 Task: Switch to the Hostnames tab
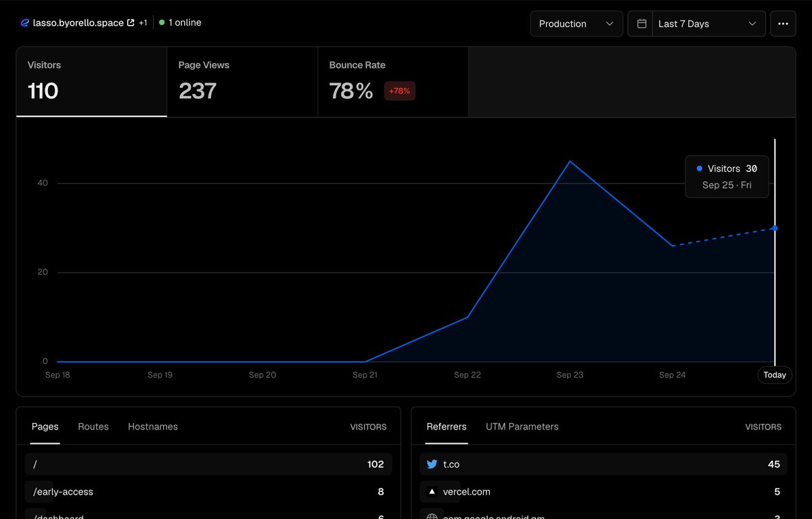tap(153, 427)
